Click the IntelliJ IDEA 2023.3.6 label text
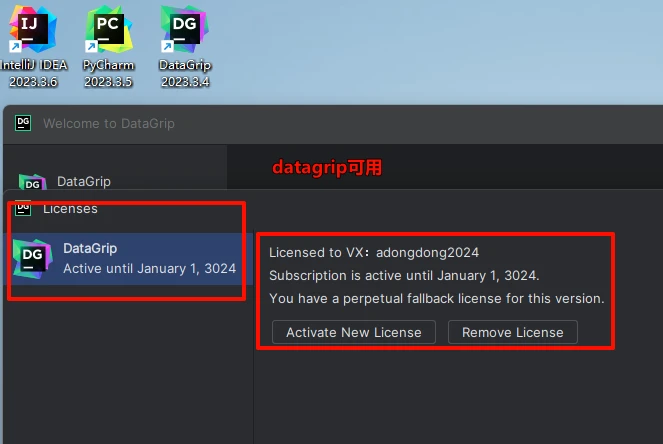This screenshot has width=663, height=444. coord(34,73)
